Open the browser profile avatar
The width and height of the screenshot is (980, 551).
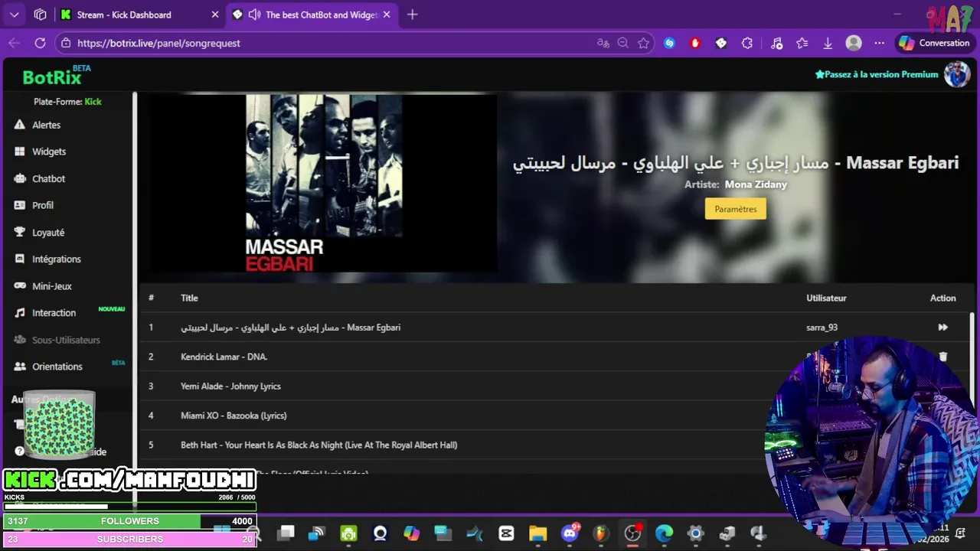click(x=854, y=43)
